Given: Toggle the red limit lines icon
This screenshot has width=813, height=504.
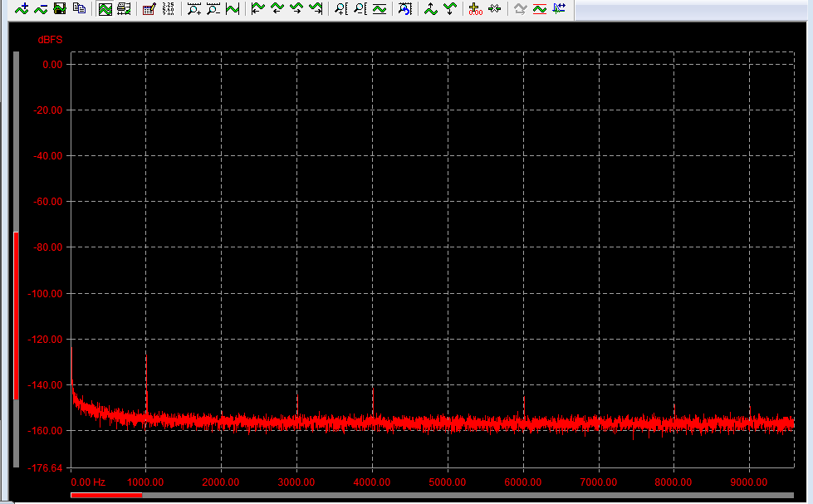Looking at the screenshot, I should click(539, 9).
